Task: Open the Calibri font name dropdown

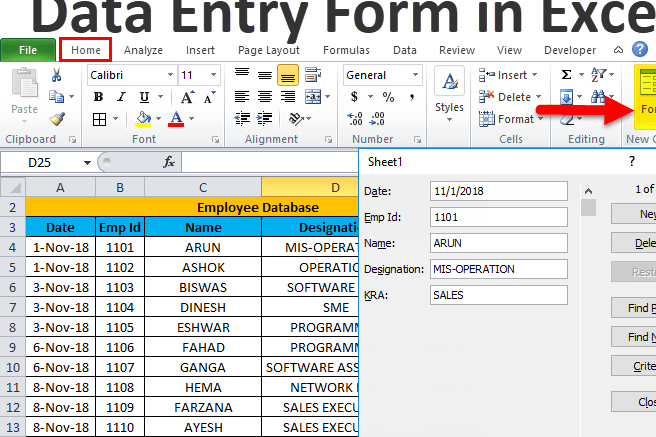Action: coord(170,75)
